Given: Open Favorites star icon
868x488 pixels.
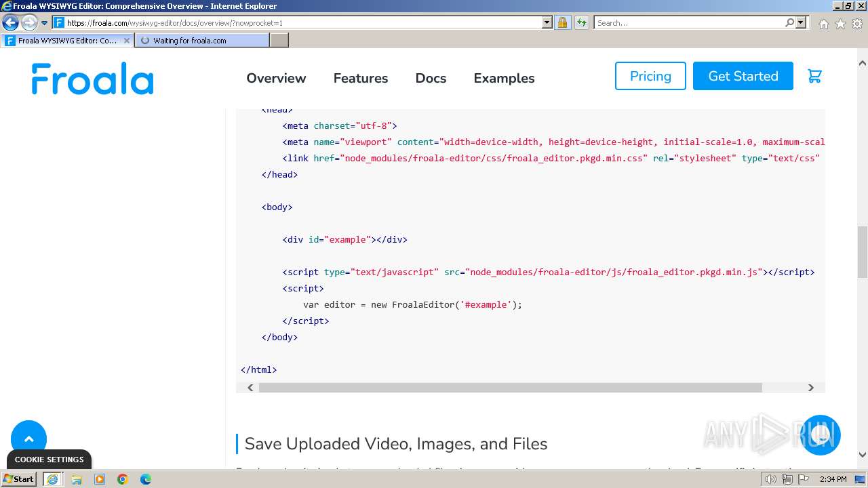Looking at the screenshot, I should click(x=840, y=24).
